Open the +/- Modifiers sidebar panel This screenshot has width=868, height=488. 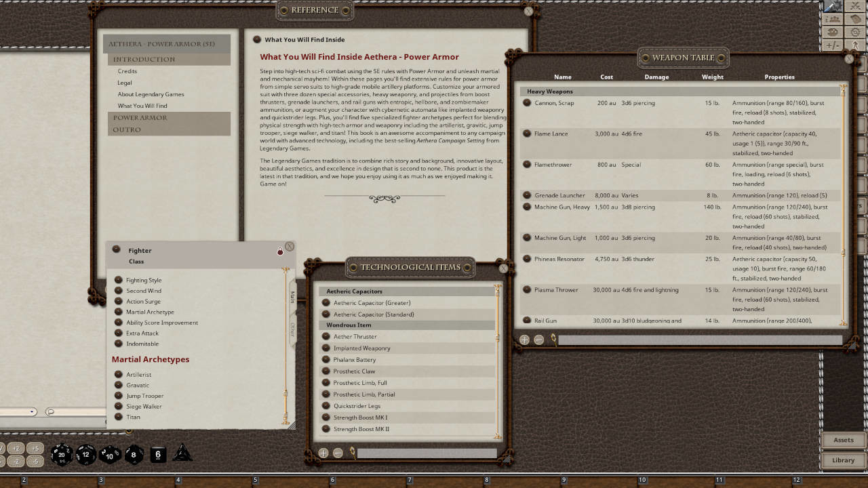point(833,45)
